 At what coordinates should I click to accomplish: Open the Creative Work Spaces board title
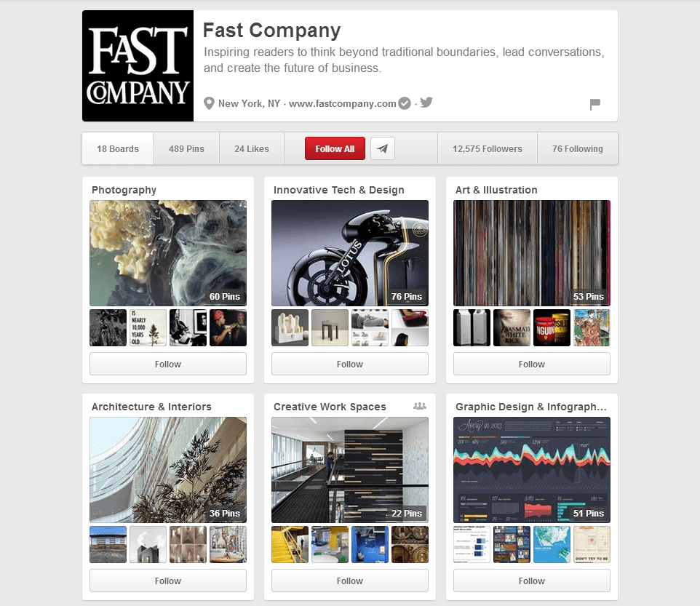pos(330,407)
